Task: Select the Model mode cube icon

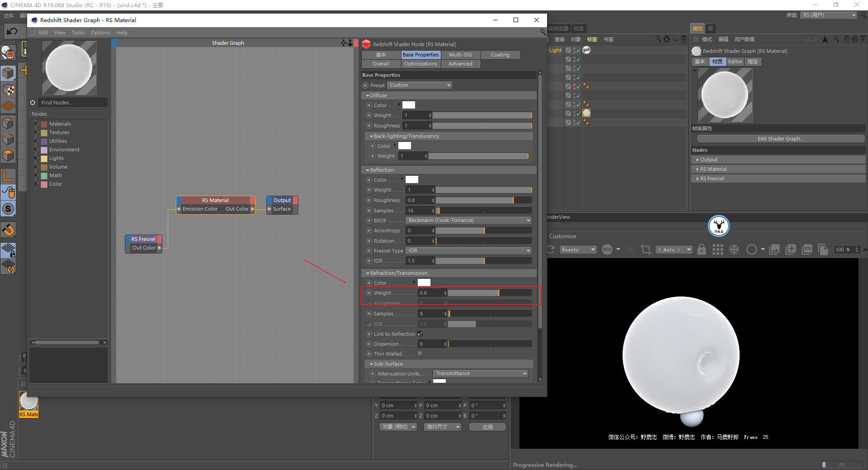Action: point(9,73)
